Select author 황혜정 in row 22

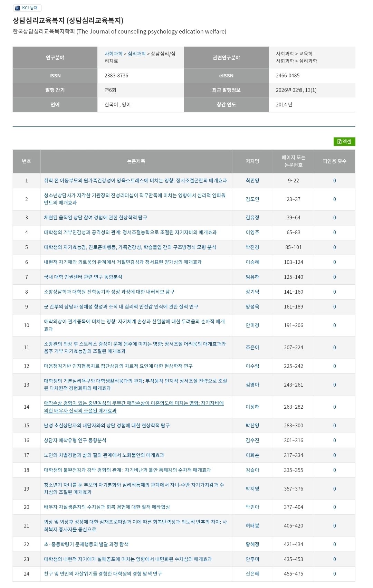pyautogui.click(x=252, y=544)
